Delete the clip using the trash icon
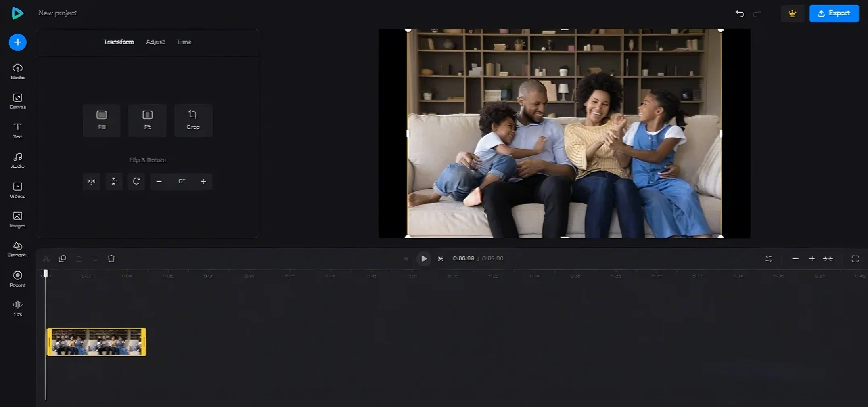 [x=111, y=258]
